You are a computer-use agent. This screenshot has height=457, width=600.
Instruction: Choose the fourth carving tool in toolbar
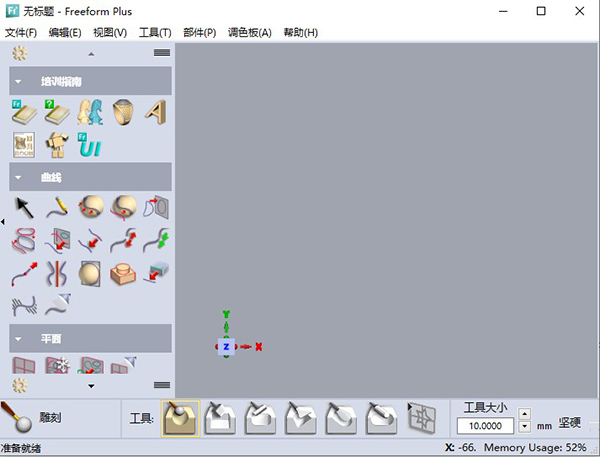[x=301, y=419]
